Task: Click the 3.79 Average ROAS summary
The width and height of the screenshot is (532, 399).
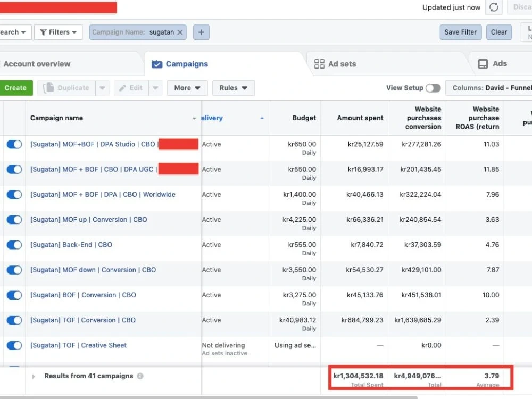Action: [492, 376]
